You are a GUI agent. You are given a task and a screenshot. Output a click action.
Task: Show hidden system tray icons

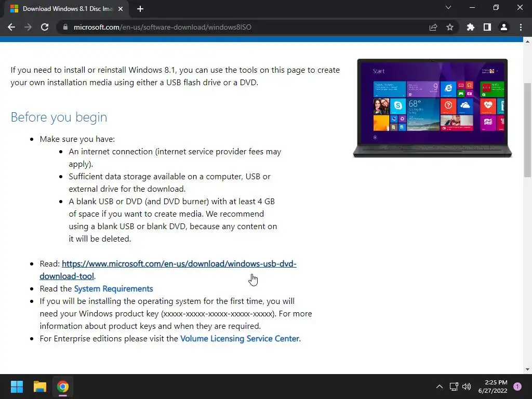(x=440, y=387)
